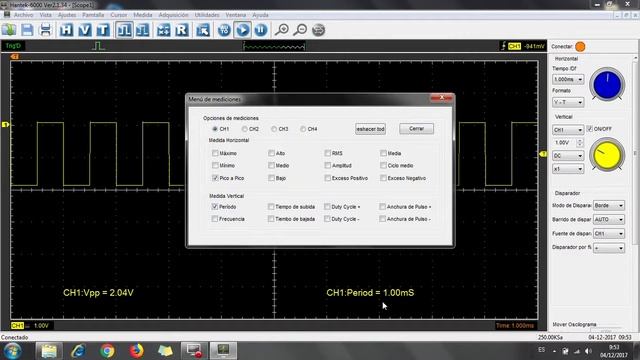Select the CH1 radio button

coord(215,129)
